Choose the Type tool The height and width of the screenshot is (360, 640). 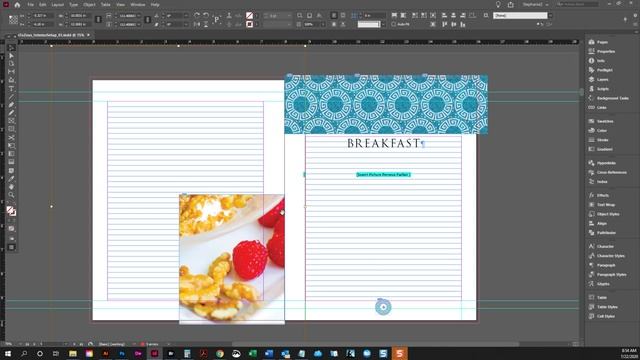tap(11, 89)
